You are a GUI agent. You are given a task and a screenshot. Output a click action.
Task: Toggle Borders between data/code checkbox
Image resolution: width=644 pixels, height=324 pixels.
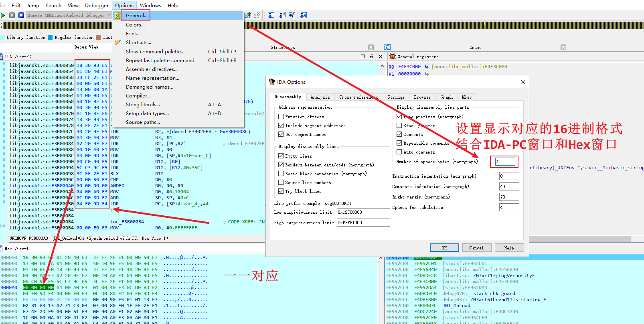pos(281,165)
